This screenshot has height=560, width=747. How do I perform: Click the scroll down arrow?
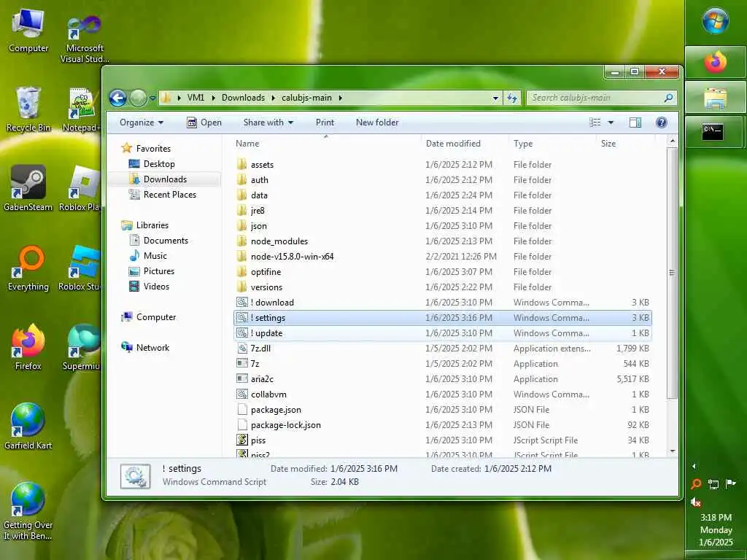tap(672, 451)
